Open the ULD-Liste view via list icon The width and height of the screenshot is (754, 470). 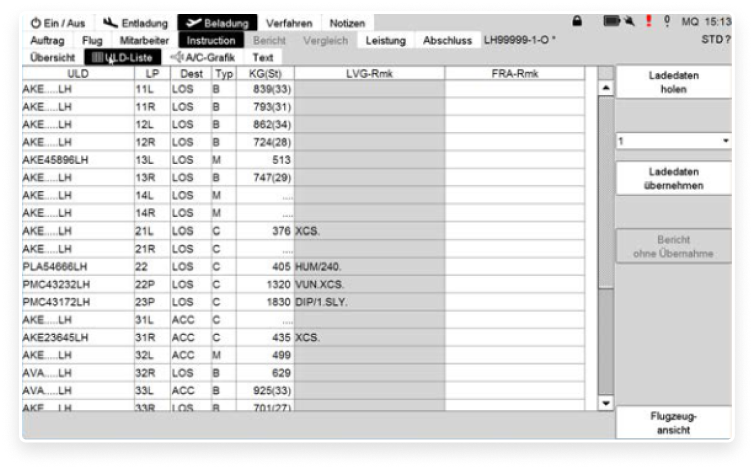tap(96, 57)
